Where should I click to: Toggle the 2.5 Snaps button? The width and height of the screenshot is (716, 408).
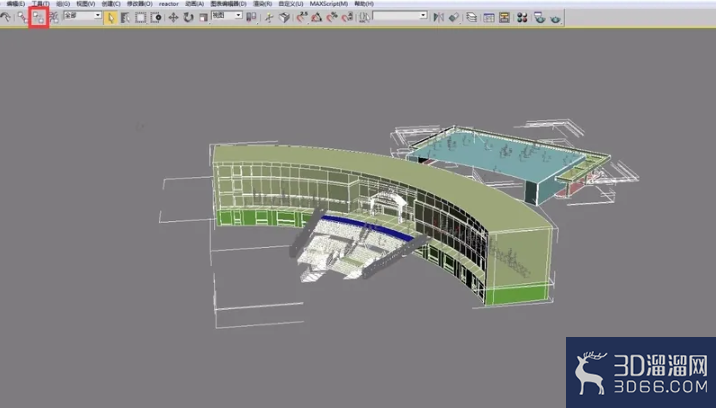tap(301, 17)
